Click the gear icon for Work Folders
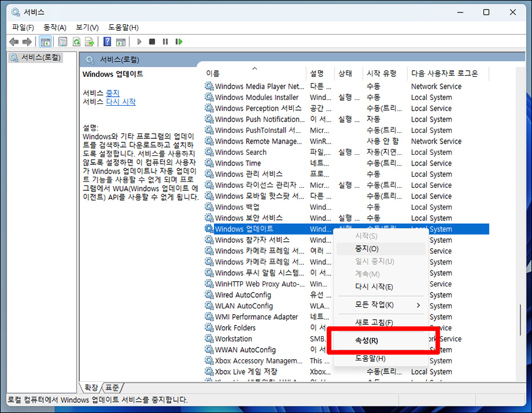Screen dimensions: 532x413 click(209, 328)
